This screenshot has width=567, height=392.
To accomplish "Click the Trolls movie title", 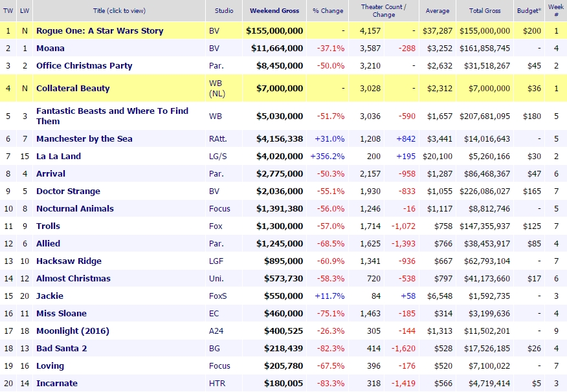I will [48, 226].
